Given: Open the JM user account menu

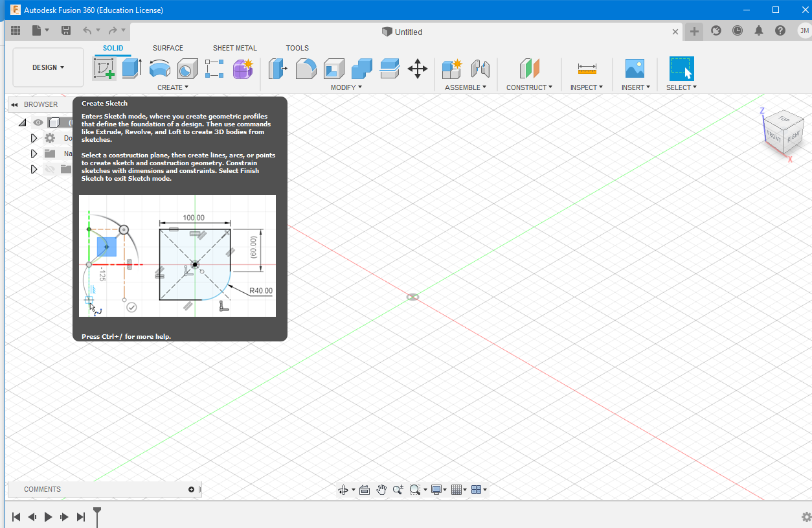Looking at the screenshot, I should click(804, 30).
